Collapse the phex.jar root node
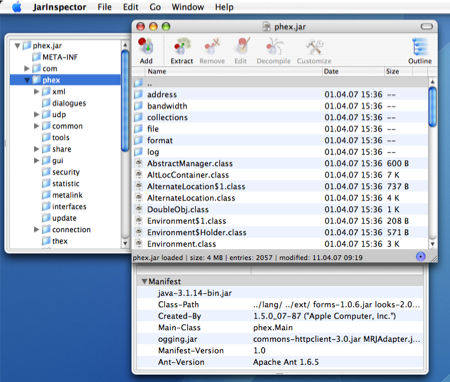Image resolution: width=450 pixels, height=382 pixels. tap(17, 45)
